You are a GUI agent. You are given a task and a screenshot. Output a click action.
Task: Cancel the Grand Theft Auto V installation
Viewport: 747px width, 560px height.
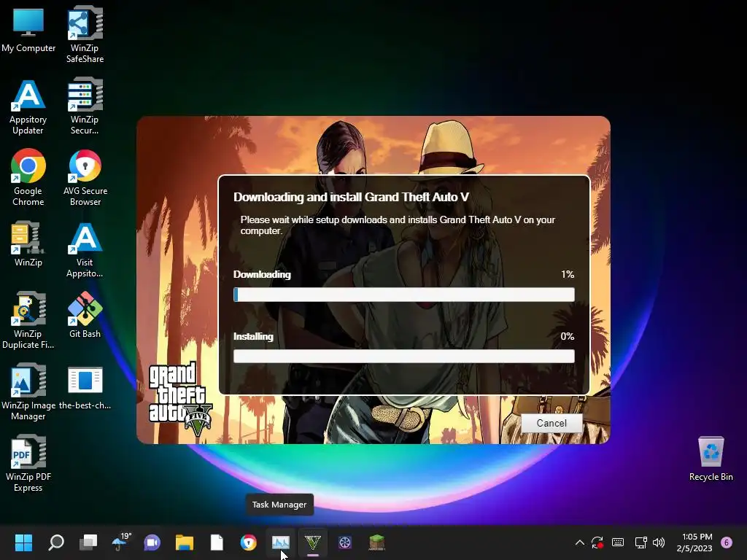coord(551,423)
